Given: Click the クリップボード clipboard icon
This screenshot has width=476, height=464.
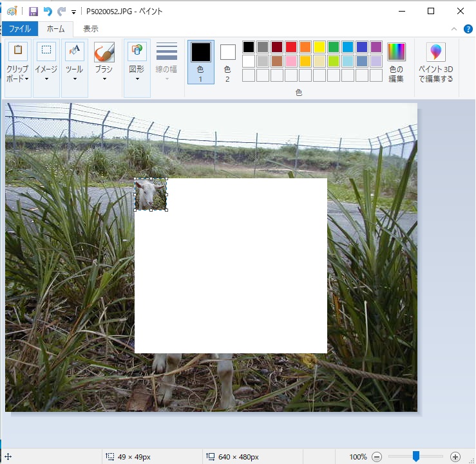Looking at the screenshot, I should pyautogui.click(x=18, y=51).
